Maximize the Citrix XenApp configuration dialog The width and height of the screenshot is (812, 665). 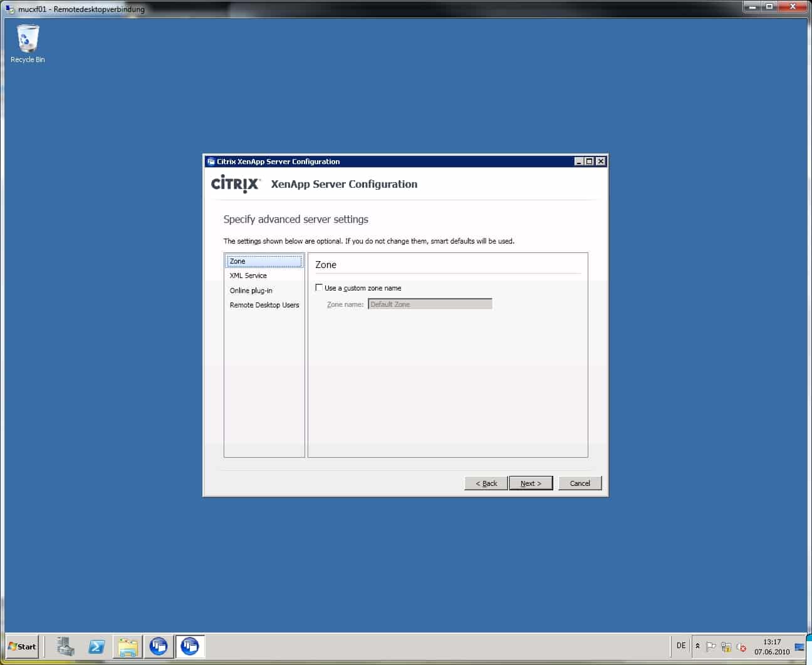(590, 162)
